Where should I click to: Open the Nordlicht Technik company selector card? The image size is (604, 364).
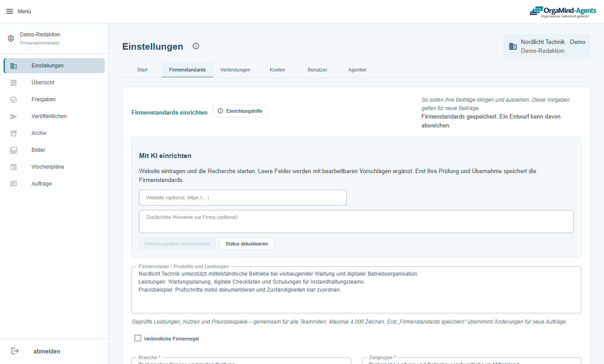pyautogui.click(x=547, y=46)
